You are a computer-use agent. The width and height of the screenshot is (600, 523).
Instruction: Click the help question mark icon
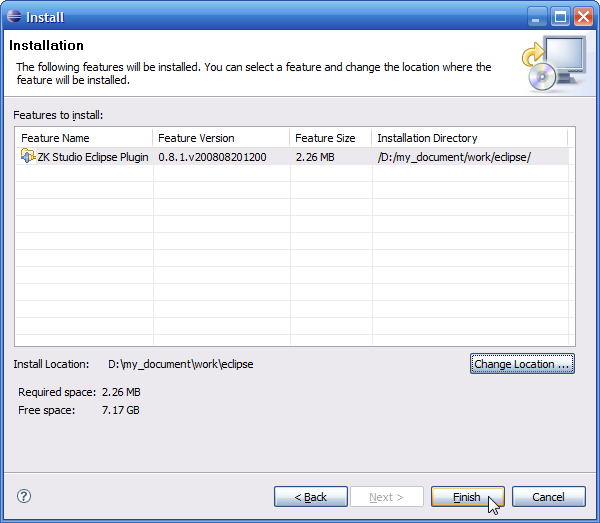(24, 496)
